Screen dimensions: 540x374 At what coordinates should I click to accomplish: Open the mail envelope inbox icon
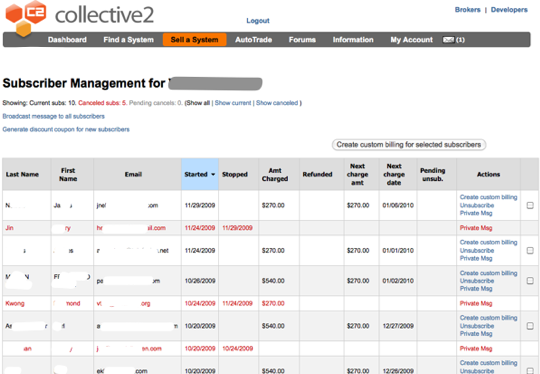448,40
